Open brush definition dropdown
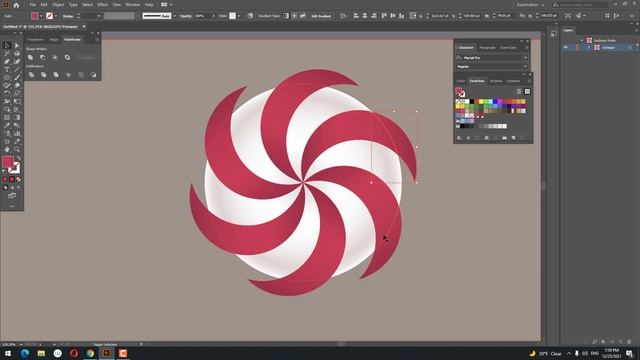 pos(174,16)
